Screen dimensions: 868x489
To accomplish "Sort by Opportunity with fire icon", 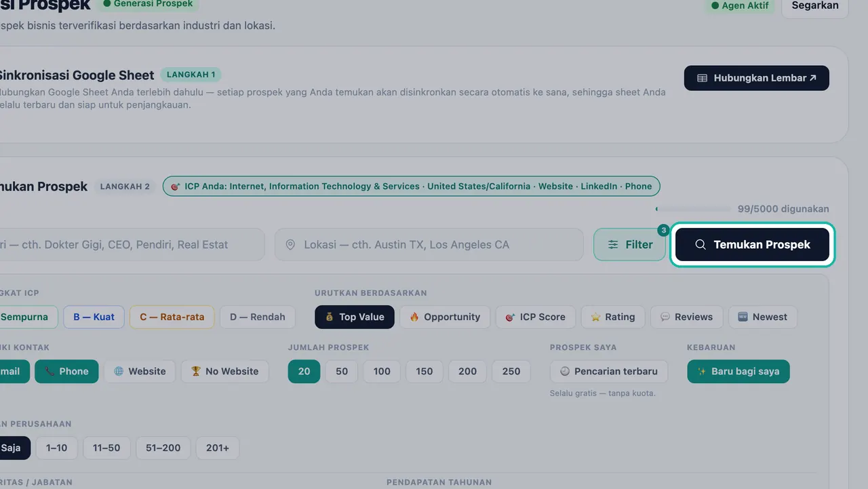I will coord(445,317).
